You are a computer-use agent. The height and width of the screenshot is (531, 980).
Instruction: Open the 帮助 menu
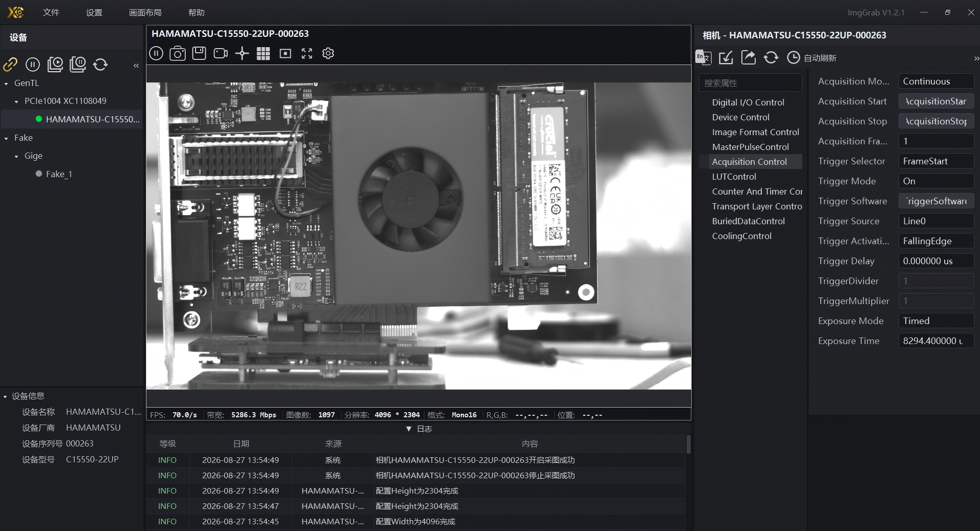[x=197, y=12]
